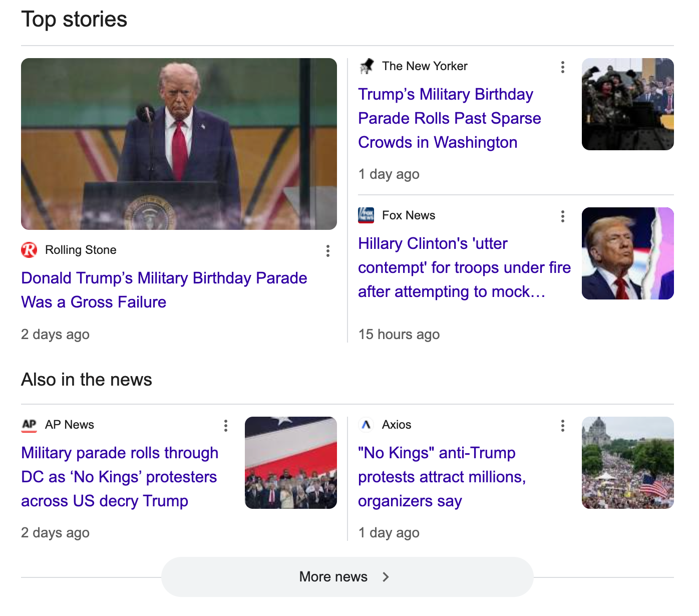
Task: Click large podium photo for Rolling Stone story
Action: click(179, 144)
